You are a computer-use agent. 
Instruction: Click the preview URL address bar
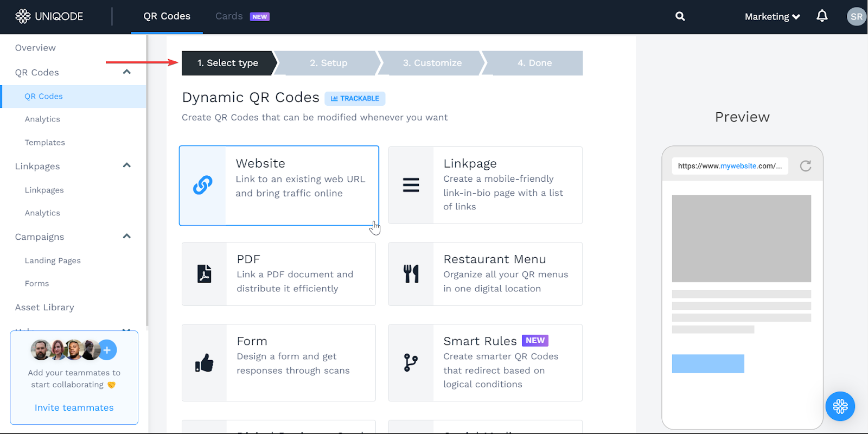[730, 166]
